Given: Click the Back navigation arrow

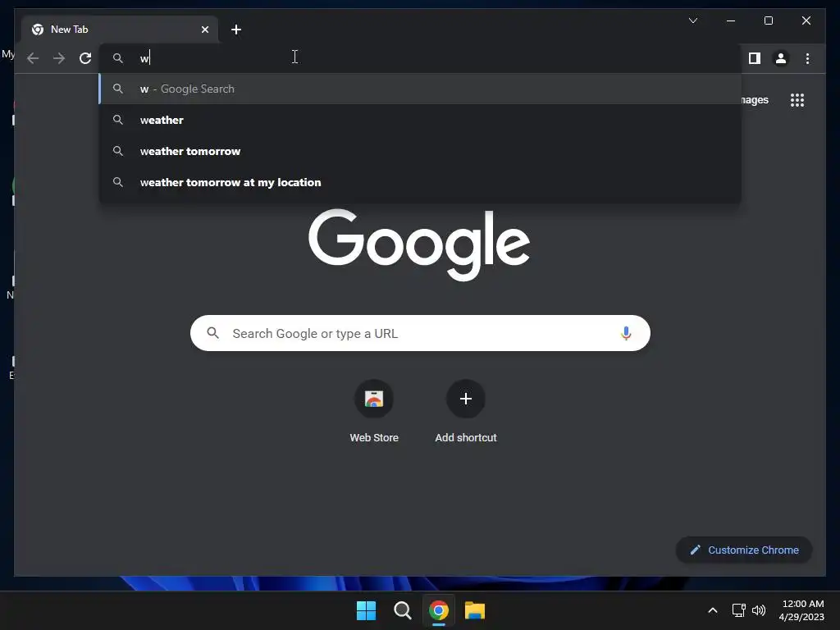Looking at the screenshot, I should [33, 58].
